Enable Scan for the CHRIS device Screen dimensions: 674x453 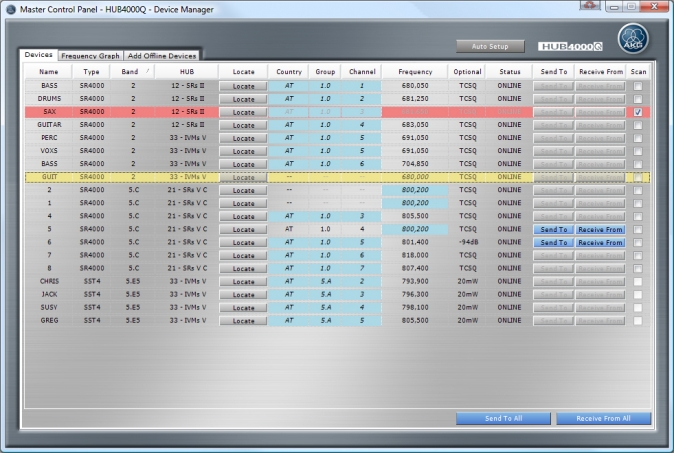638,282
